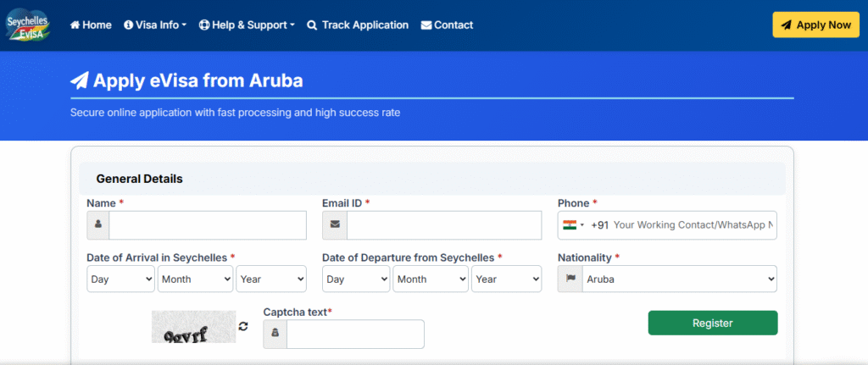The width and height of the screenshot is (868, 365).
Task: Focus the Name text input
Action: click(x=207, y=225)
